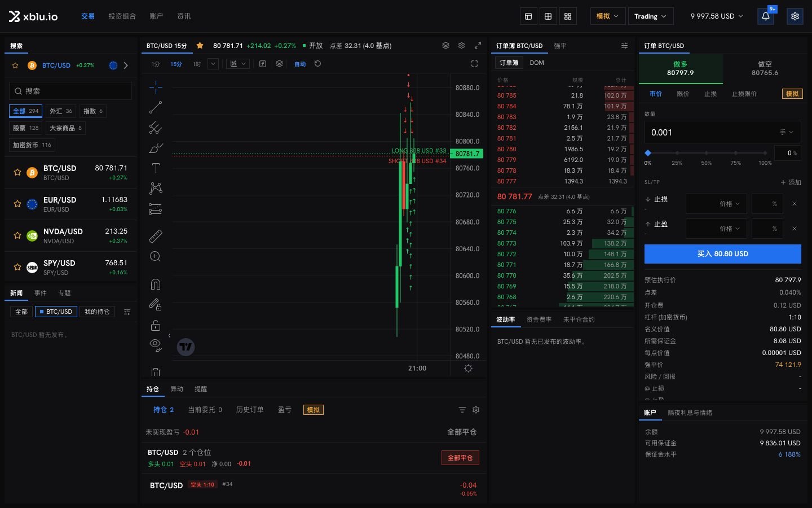Toggle favorite star beside BTC/USD 15分 title
This screenshot has width=812, height=508.
click(x=200, y=46)
